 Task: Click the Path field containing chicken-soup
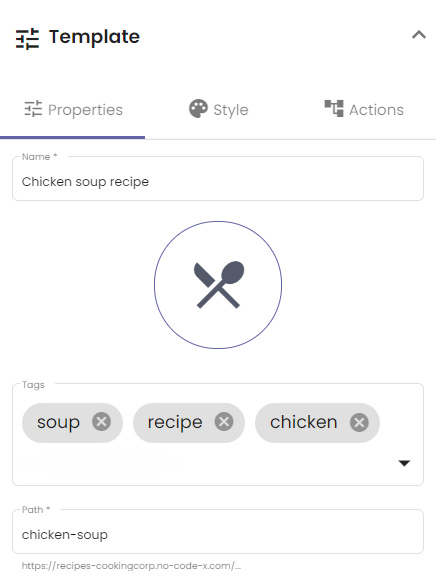tap(218, 532)
